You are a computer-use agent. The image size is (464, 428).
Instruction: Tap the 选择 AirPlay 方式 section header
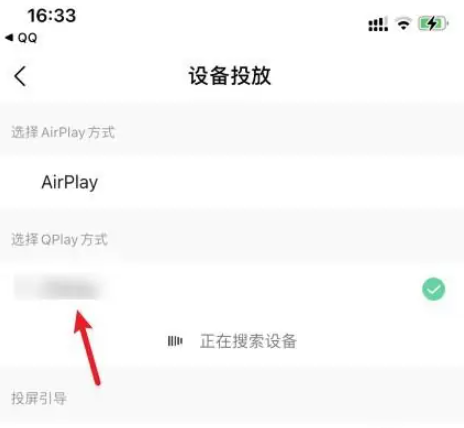click(63, 132)
